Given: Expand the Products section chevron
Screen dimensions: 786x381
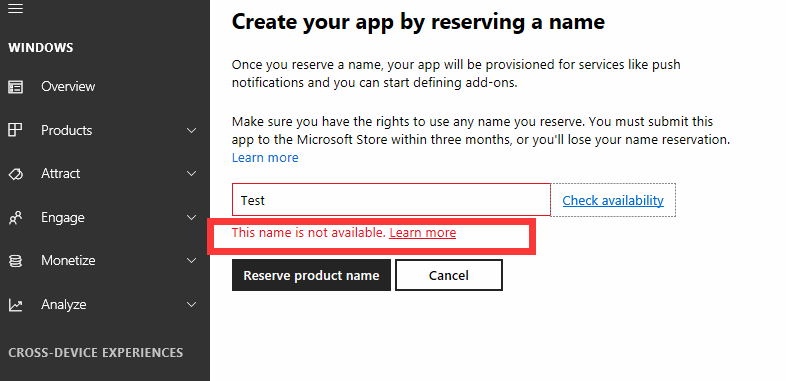Looking at the screenshot, I should pos(191,131).
